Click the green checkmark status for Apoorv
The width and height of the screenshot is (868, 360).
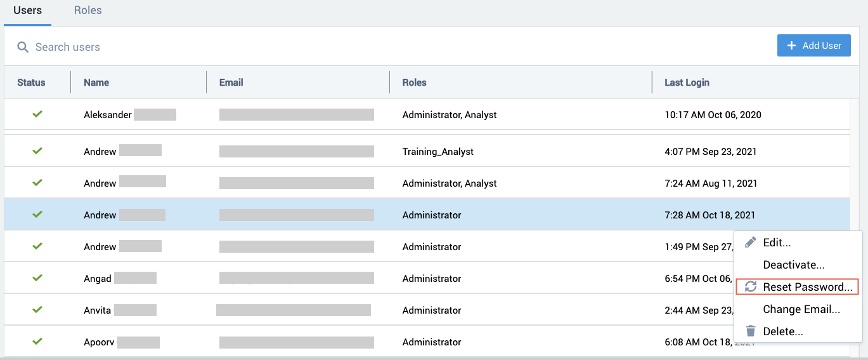pos(37,342)
